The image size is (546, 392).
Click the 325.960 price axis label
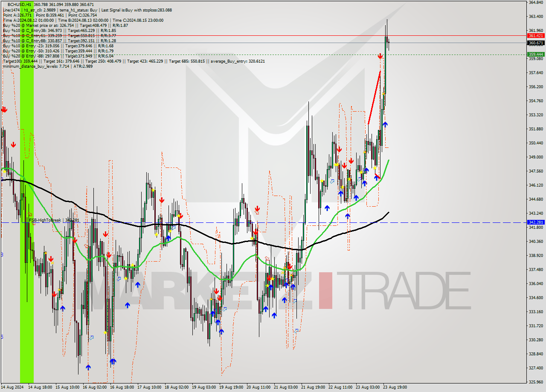tap(535, 382)
